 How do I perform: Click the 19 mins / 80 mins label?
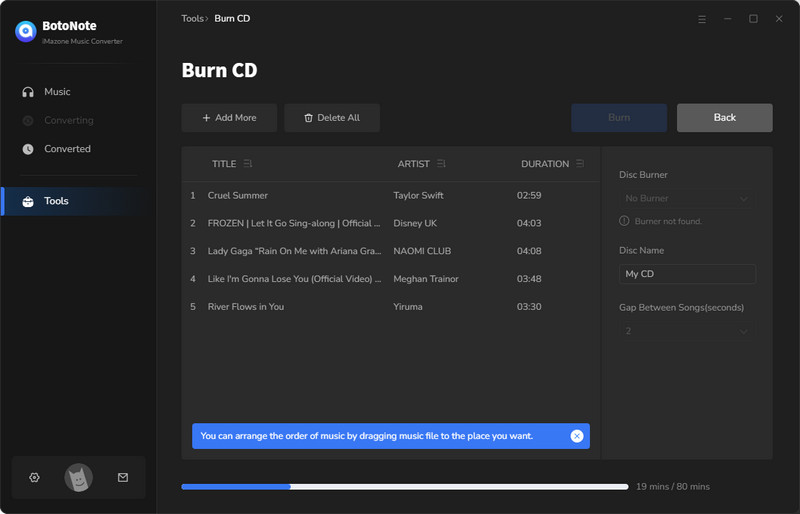672,487
